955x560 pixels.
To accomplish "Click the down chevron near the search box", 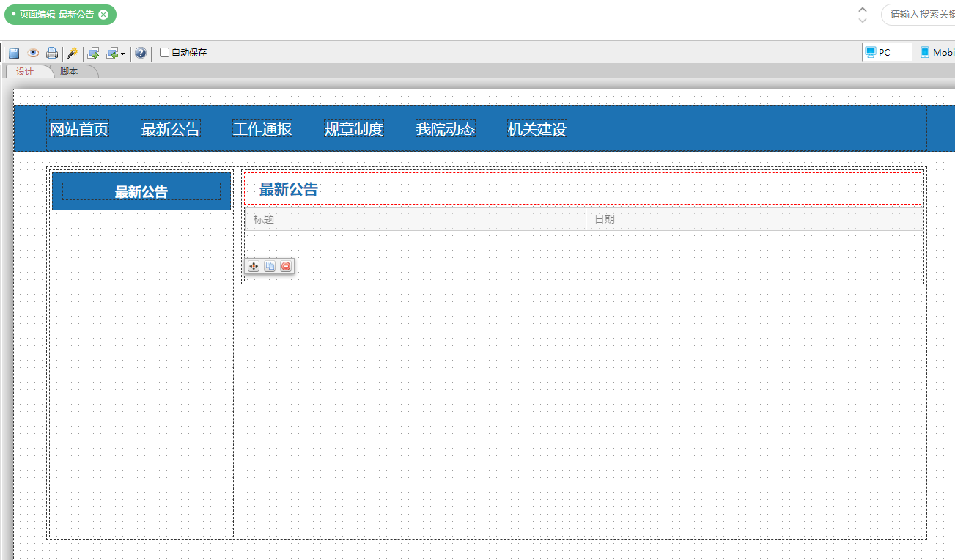I will pyautogui.click(x=863, y=21).
